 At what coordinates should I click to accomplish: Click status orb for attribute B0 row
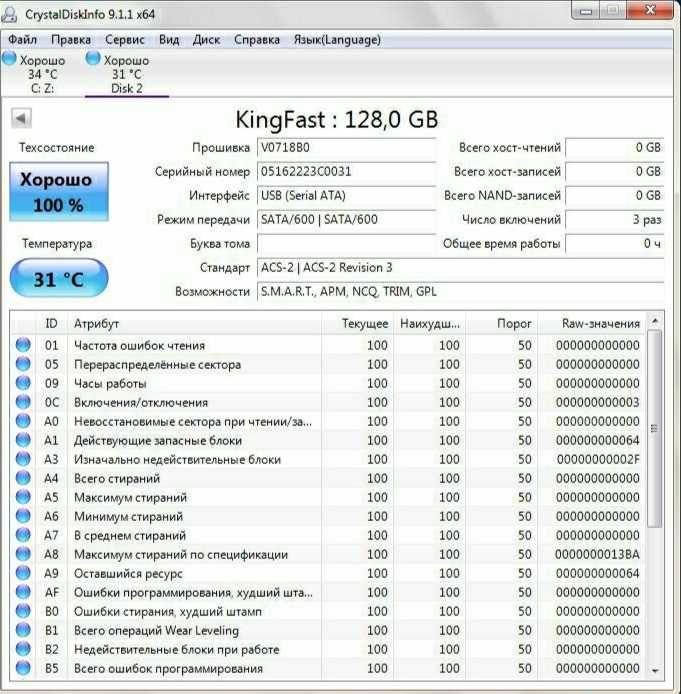pyautogui.click(x=23, y=611)
